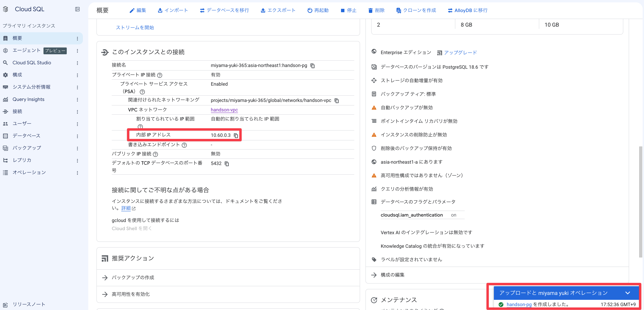The height and width of the screenshot is (310, 644).
Task: Open 接続 page in sidebar
Action: (x=41, y=112)
